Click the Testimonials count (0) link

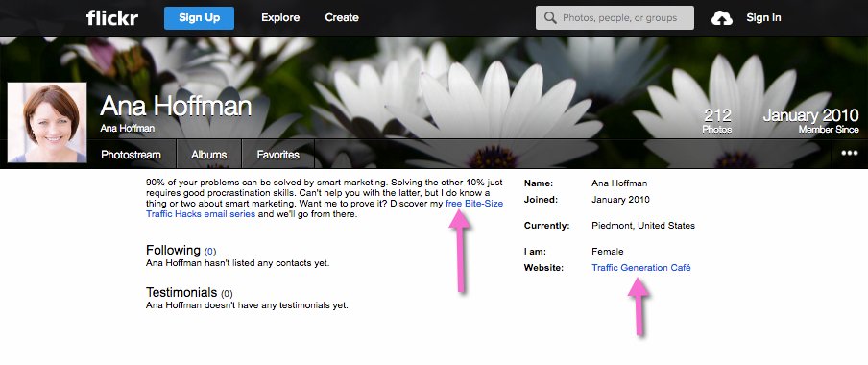tap(227, 294)
